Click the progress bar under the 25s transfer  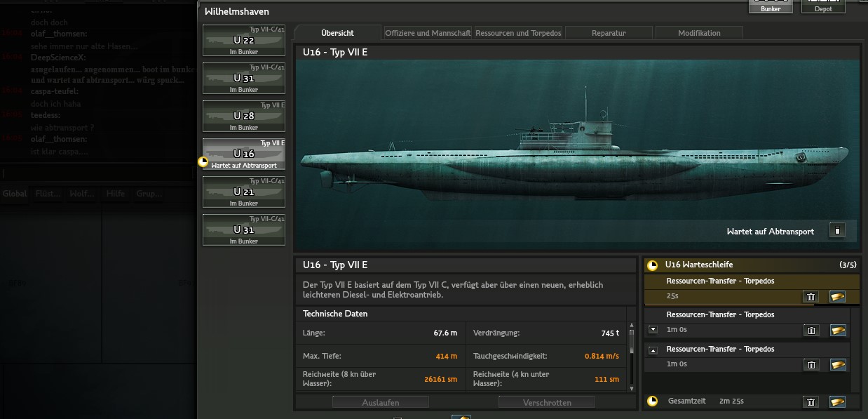pyautogui.click(x=729, y=305)
